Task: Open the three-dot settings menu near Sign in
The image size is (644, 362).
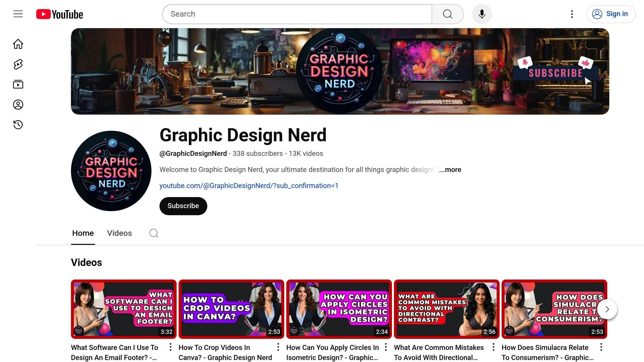Action: tap(572, 14)
